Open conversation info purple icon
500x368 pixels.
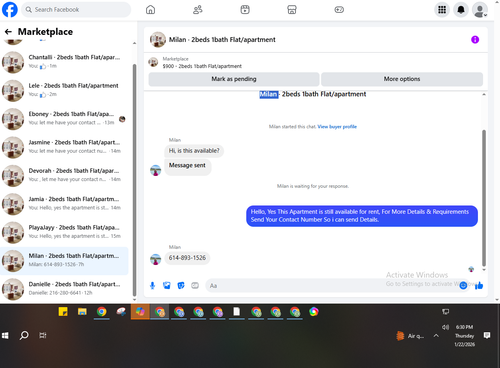475,40
